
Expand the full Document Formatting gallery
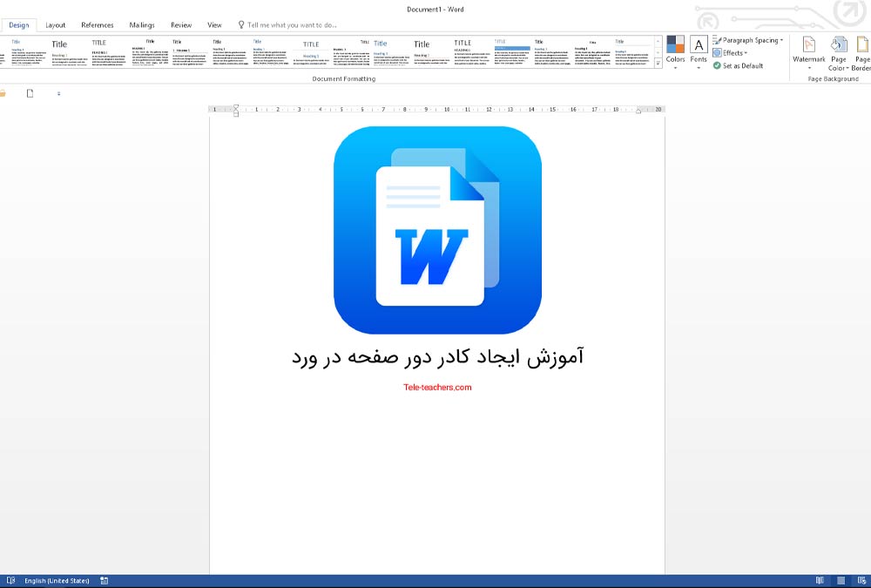658,64
